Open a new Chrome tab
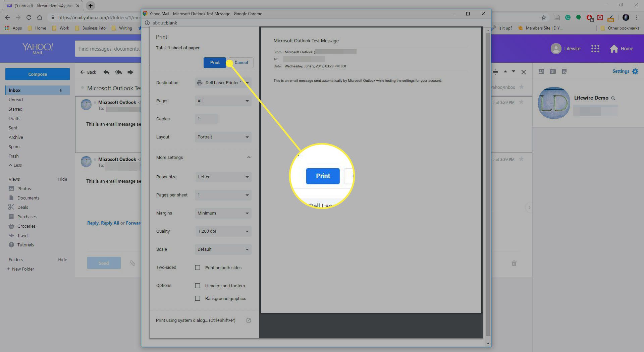 click(91, 6)
